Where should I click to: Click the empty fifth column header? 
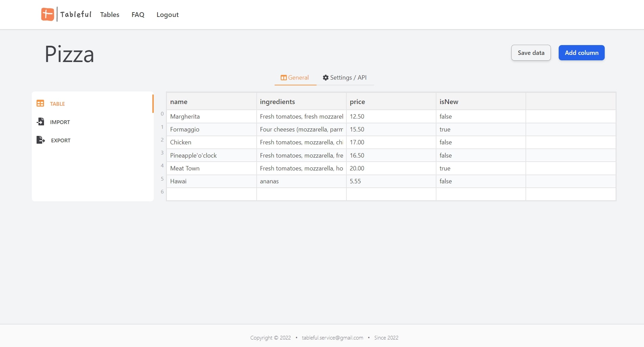click(x=571, y=102)
